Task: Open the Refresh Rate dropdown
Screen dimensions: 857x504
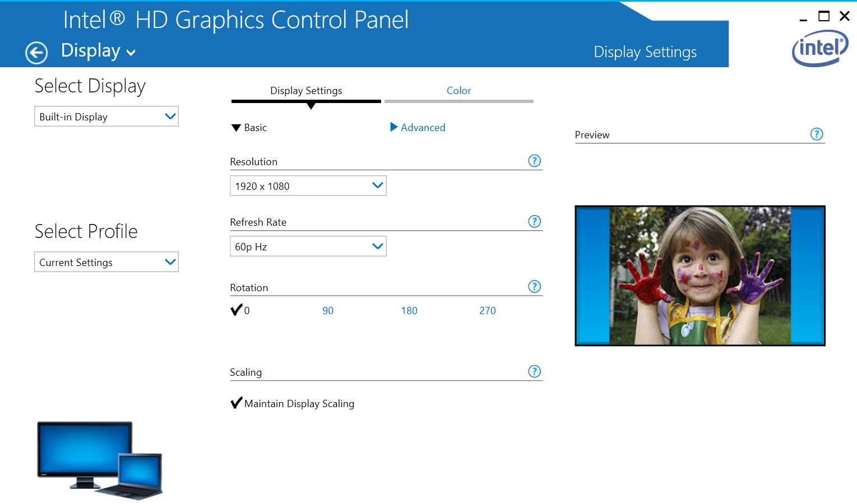Action: point(308,246)
